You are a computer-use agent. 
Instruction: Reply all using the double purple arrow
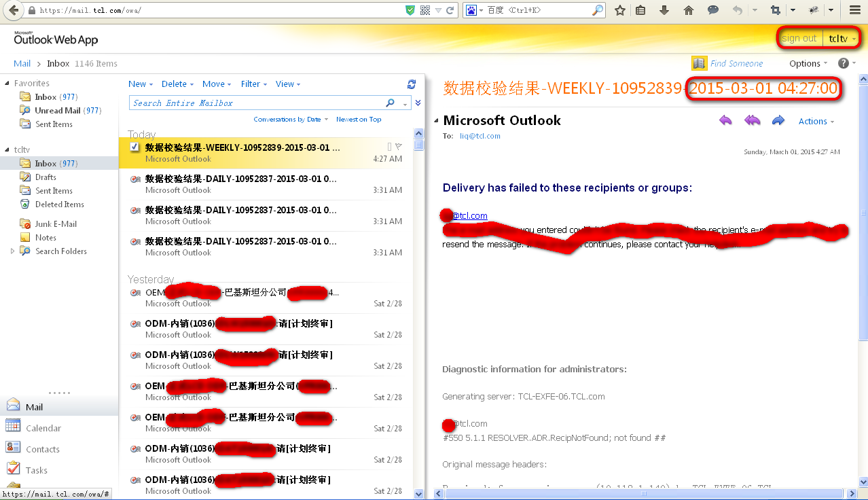tap(752, 121)
